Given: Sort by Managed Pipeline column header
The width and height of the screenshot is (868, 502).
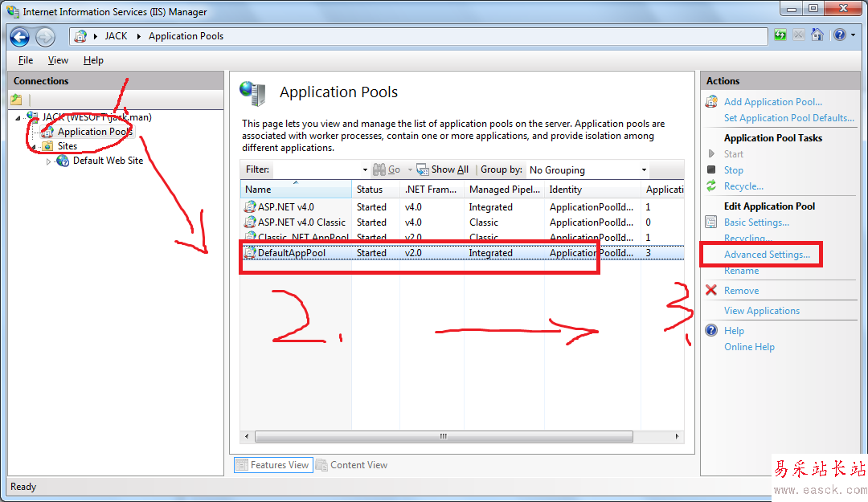Looking at the screenshot, I should (504, 190).
